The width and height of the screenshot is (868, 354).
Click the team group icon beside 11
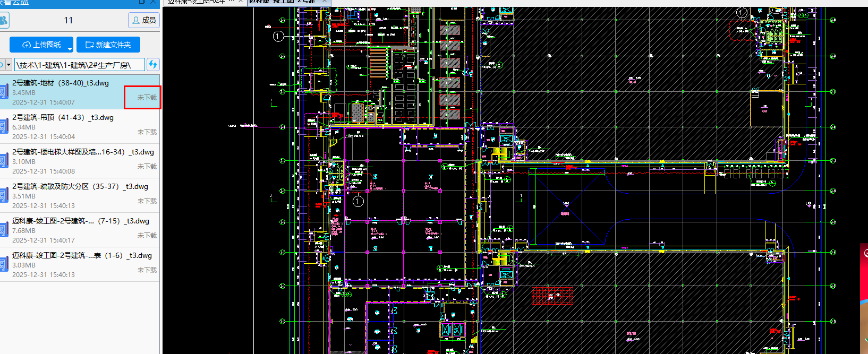coord(4,20)
